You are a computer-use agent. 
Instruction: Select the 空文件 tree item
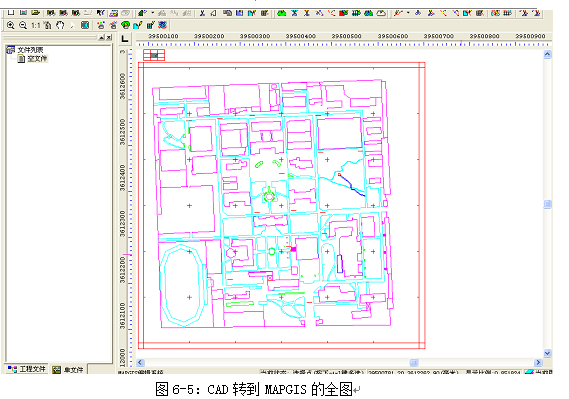[x=37, y=58]
